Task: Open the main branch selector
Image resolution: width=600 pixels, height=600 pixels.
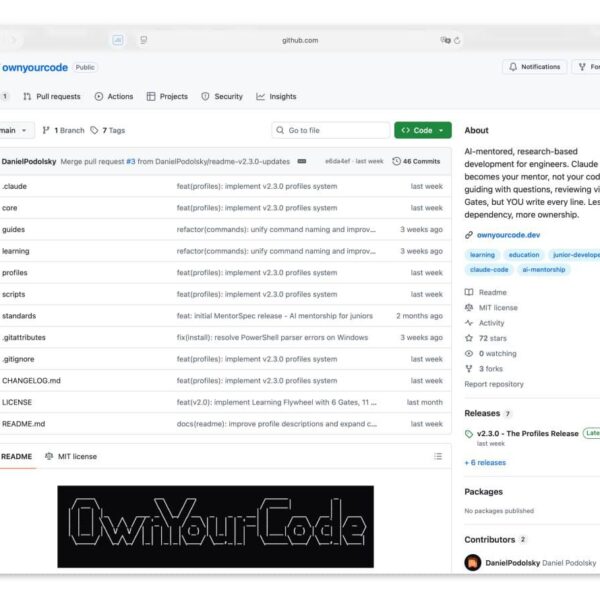Action: click(15, 130)
